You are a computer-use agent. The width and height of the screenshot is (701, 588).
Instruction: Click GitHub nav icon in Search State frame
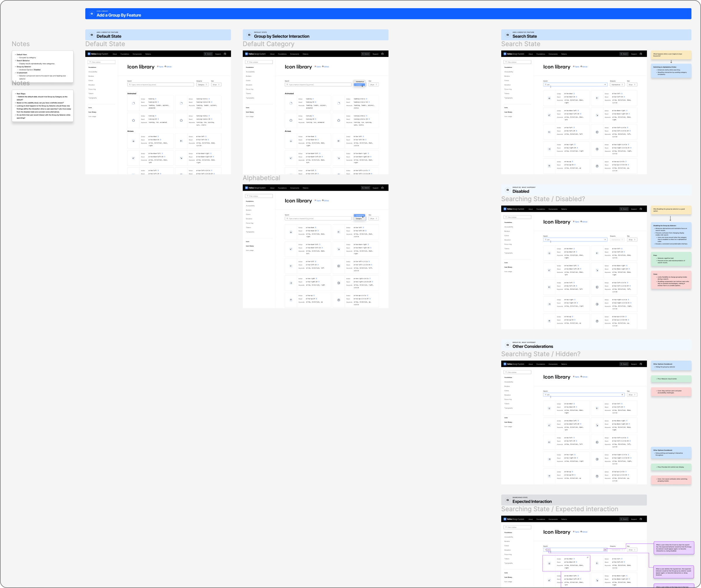tap(641, 54)
